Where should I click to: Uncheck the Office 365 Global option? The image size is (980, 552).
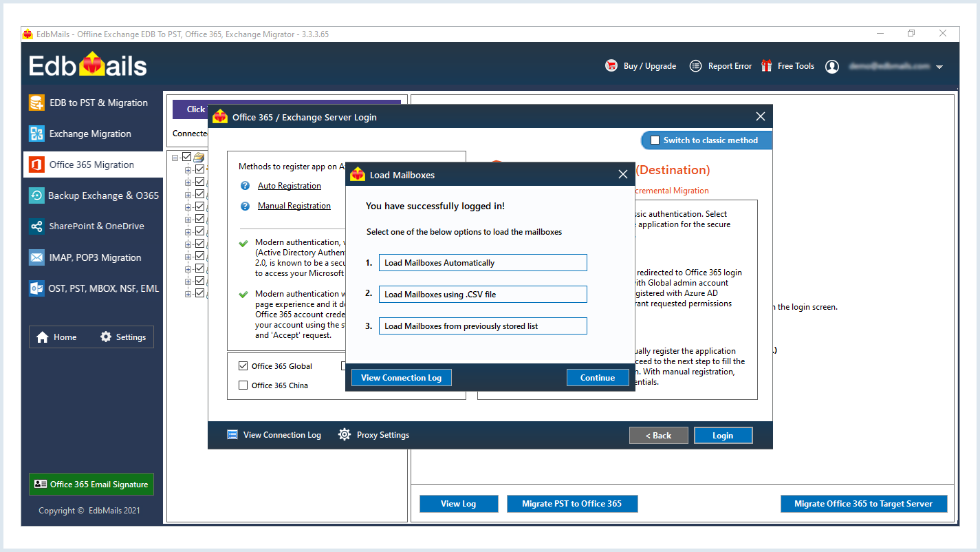pyautogui.click(x=243, y=366)
